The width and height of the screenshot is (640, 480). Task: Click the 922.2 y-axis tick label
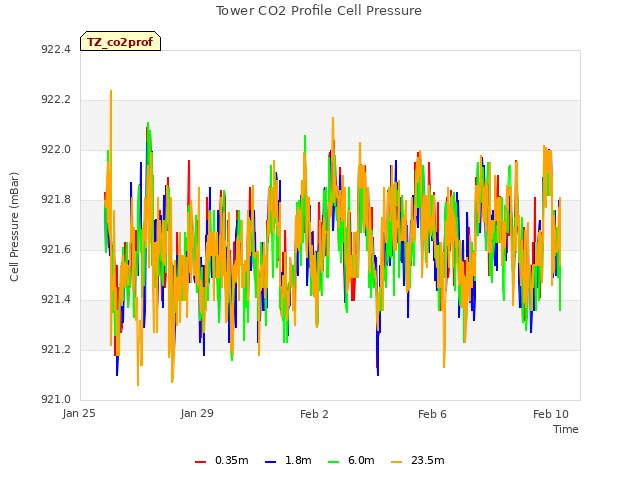click(x=56, y=100)
